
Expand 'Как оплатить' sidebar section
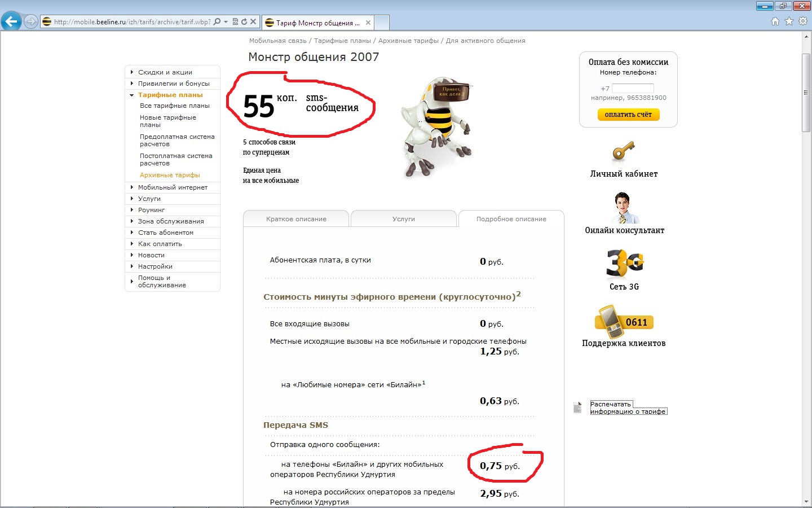tap(160, 244)
